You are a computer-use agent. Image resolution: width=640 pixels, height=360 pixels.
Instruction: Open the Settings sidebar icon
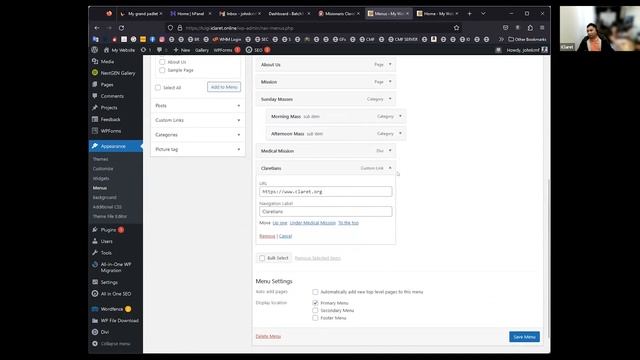pyautogui.click(x=95, y=282)
